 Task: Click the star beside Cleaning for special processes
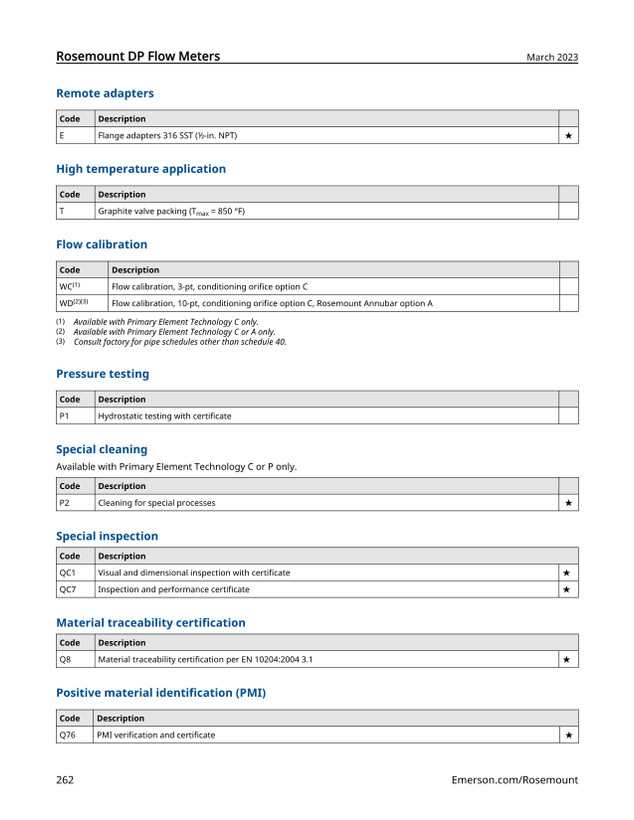pyautogui.click(x=568, y=503)
